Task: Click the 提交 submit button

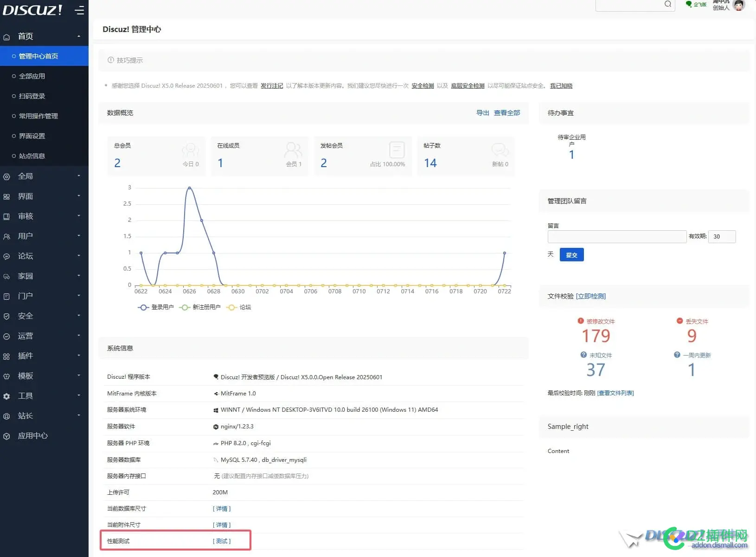Action: pos(571,254)
